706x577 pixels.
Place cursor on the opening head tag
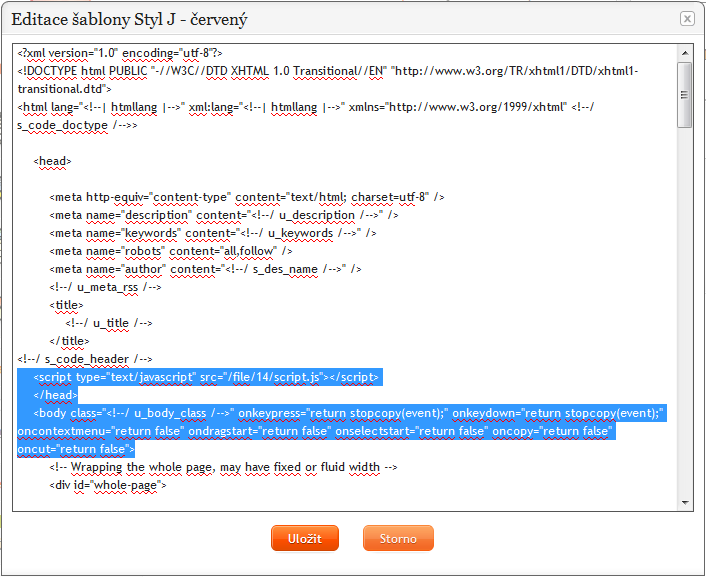click(x=52, y=161)
